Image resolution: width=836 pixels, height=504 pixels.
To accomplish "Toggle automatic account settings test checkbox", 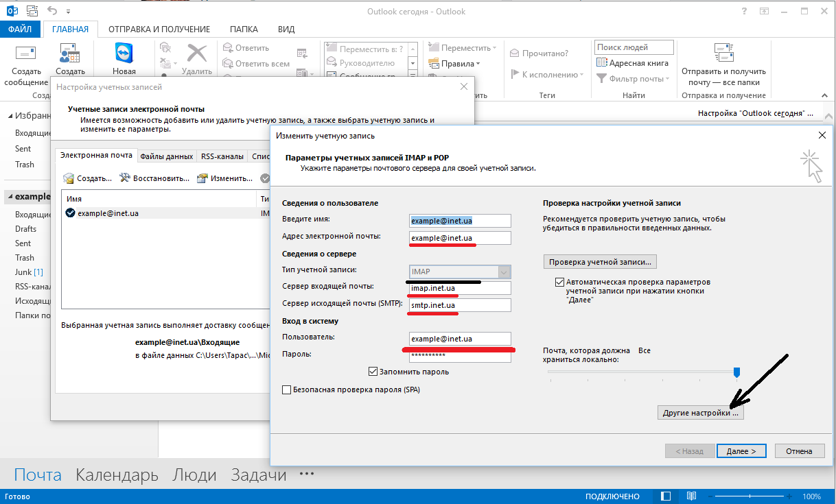I will tap(559, 283).
